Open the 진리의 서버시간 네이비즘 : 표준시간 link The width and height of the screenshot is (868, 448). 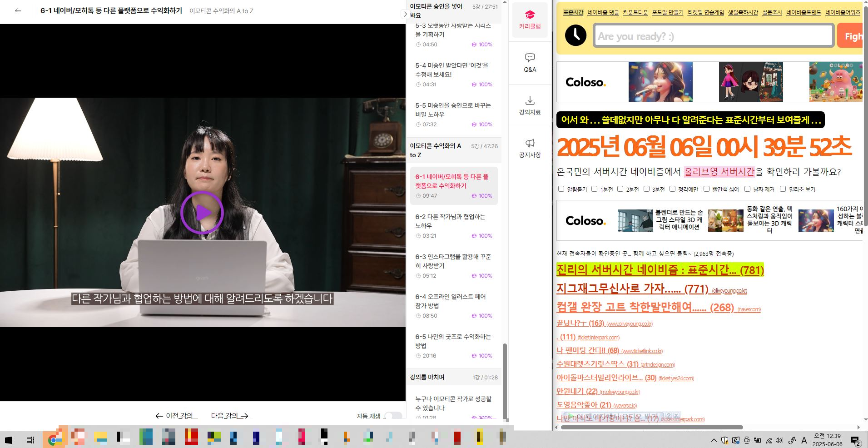[x=660, y=270]
